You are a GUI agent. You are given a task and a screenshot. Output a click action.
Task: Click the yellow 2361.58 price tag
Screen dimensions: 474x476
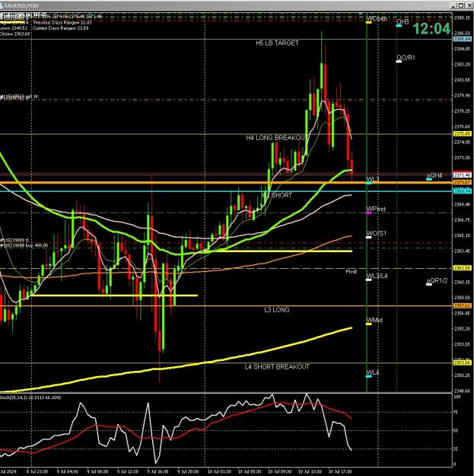(x=462, y=268)
